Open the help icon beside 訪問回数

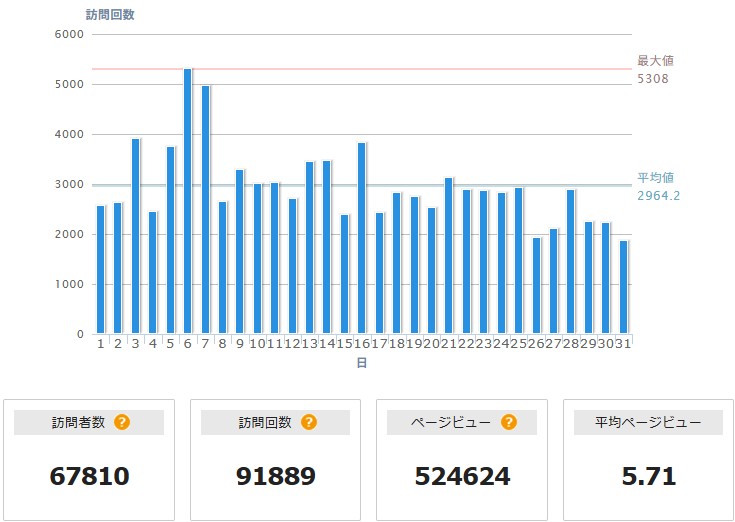coord(309,422)
